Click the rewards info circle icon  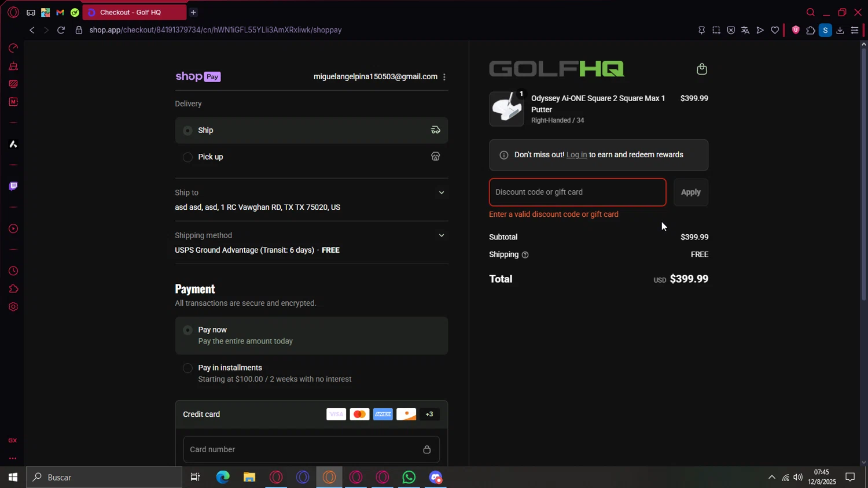[x=504, y=155]
